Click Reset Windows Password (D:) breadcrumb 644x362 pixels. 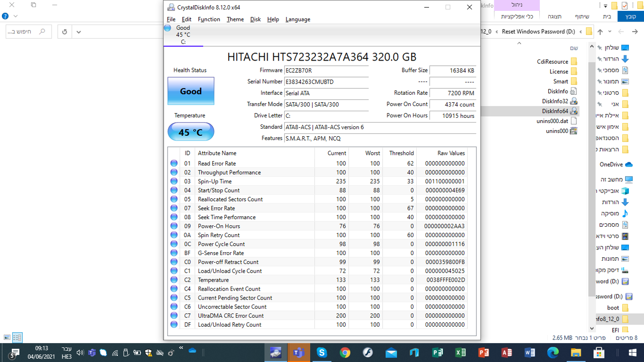(538, 32)
